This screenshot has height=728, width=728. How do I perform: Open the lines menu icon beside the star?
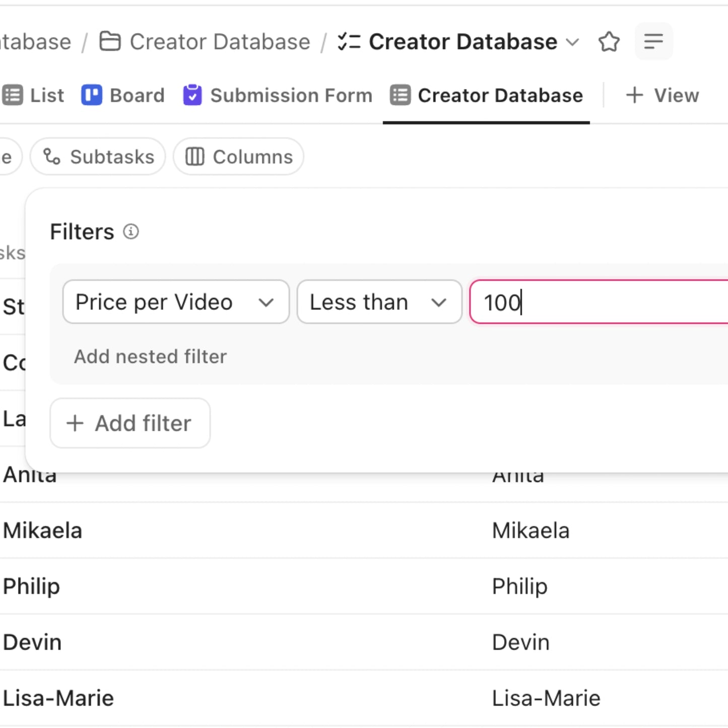(653, 41)
